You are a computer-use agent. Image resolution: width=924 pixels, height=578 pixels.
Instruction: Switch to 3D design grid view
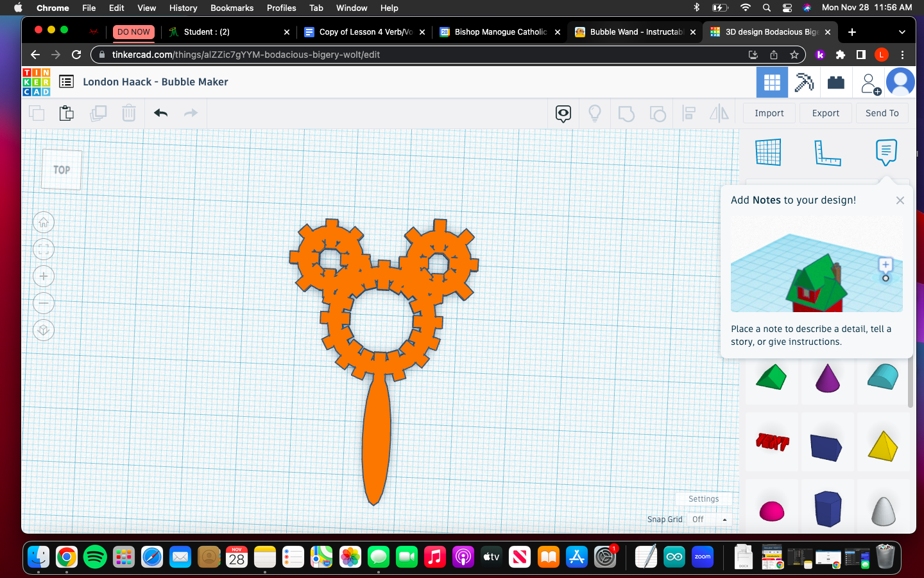pyautogui.click(x=772, y=82)
